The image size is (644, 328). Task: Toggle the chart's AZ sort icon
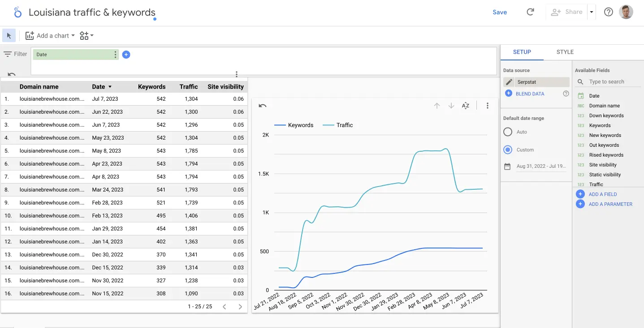[x=466, y=106]
